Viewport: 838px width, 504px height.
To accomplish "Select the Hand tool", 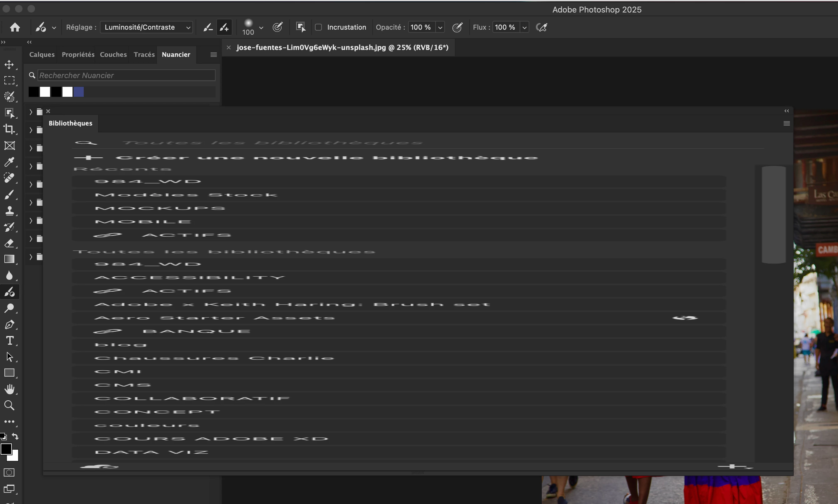I will point(9,389).
